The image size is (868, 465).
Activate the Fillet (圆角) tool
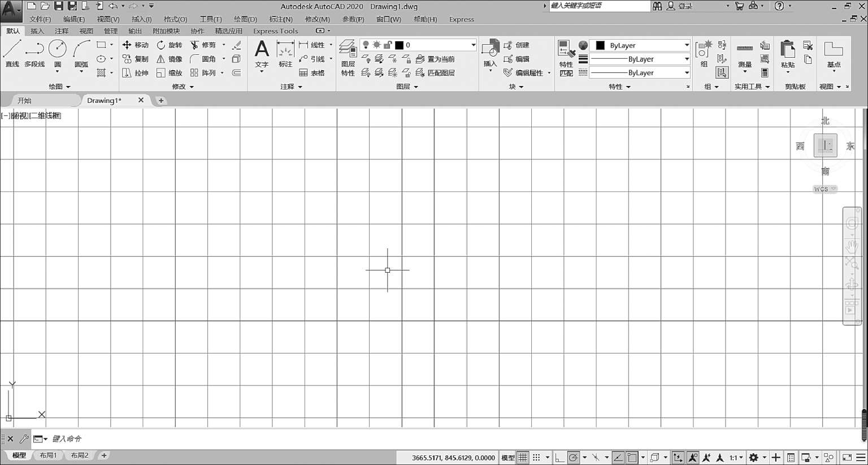[x=203, y=59]
